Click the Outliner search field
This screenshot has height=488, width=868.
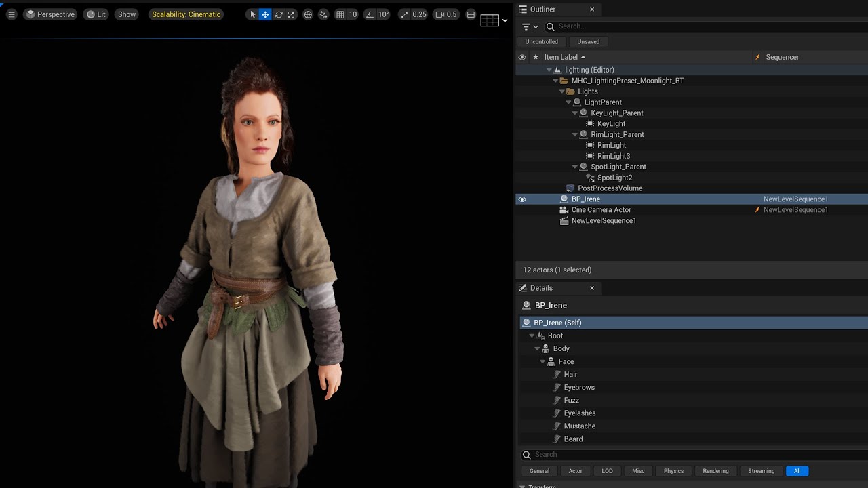click(x=705, y=26)
